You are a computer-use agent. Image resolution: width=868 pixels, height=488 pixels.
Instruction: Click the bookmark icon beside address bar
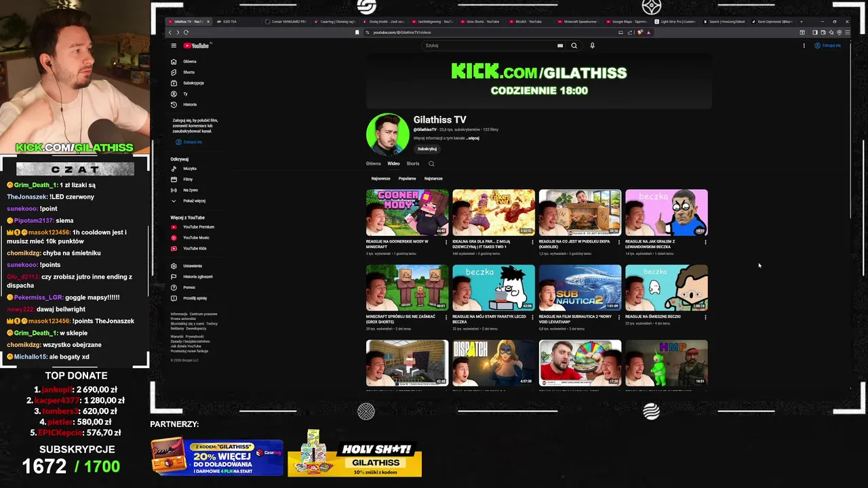[x=357, y=32]
